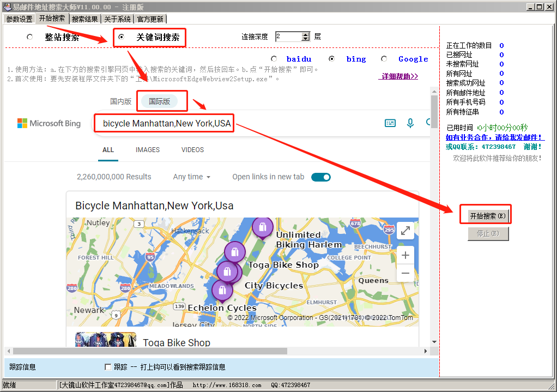Open the Toga Bike Shop photo thumbnail
Image resolution: width=557 pixels, height=392 pixels.
(x=106, y=340)
